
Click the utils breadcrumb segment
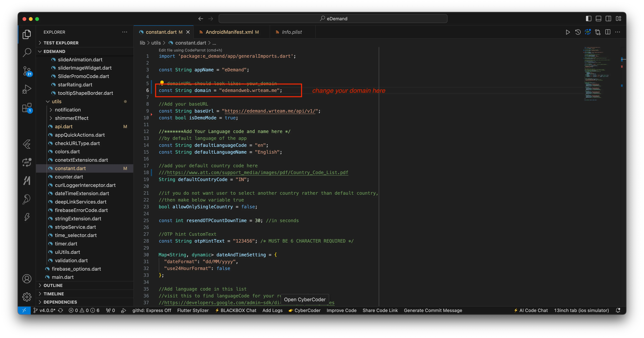156,43
